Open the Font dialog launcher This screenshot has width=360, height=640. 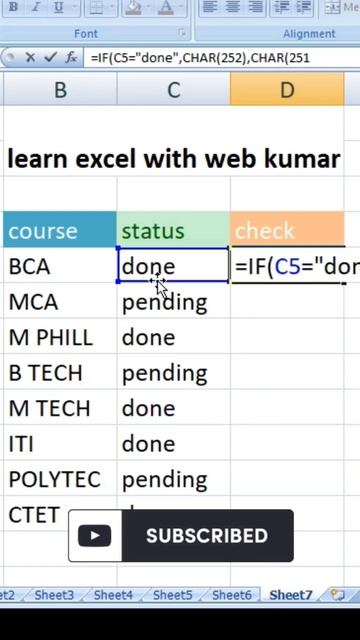tap(182, 33)
